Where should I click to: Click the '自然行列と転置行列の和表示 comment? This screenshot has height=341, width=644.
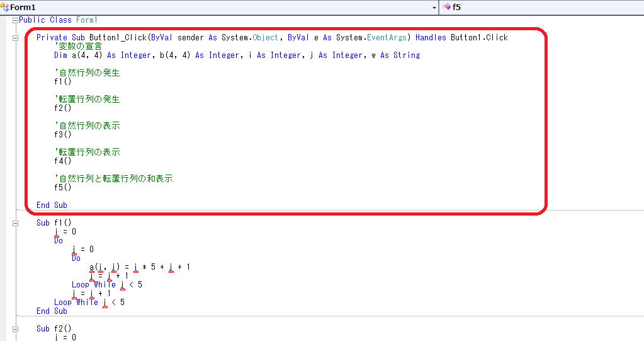[x=114, y=178]
